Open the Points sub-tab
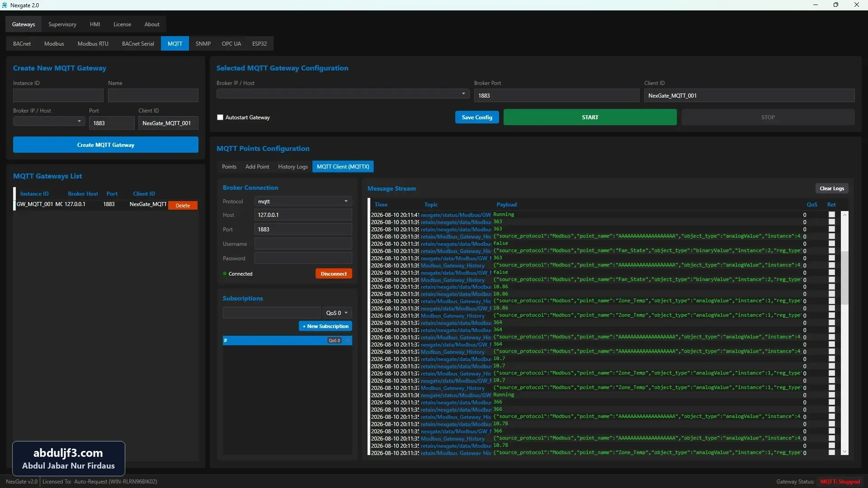 [x=229, y=167]
